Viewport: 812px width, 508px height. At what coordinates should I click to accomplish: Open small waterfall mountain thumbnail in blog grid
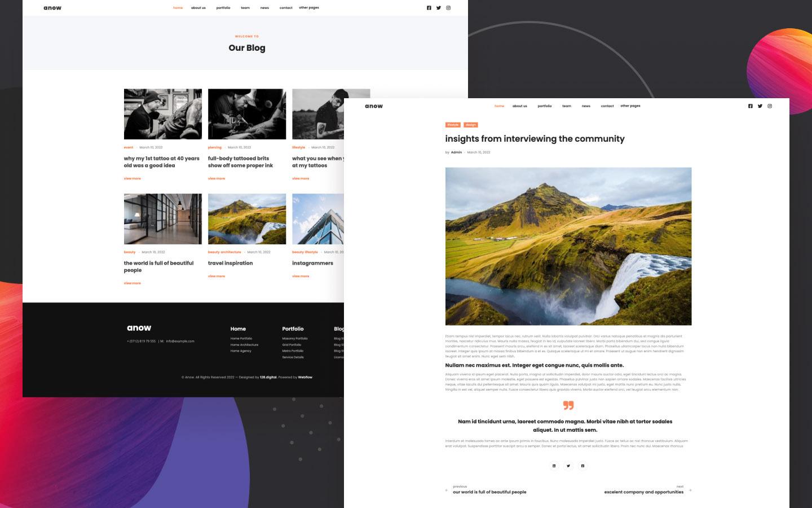click(247, 219)
